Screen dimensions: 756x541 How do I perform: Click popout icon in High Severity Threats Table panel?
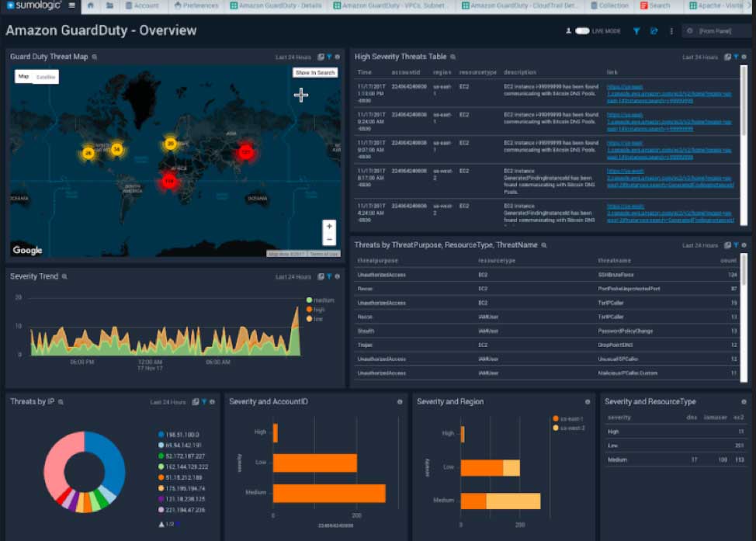727,57
